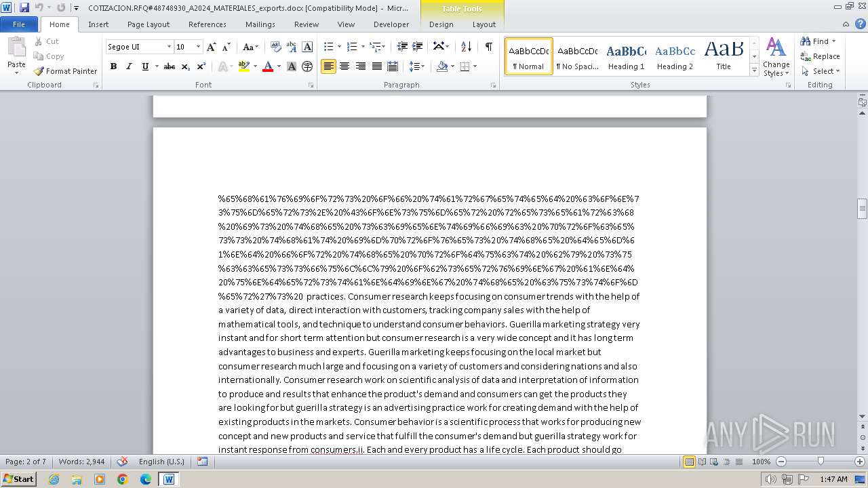This screenshot has height=488, width=868.
Task: Center the paragraph text
Action: coord(344,66)
